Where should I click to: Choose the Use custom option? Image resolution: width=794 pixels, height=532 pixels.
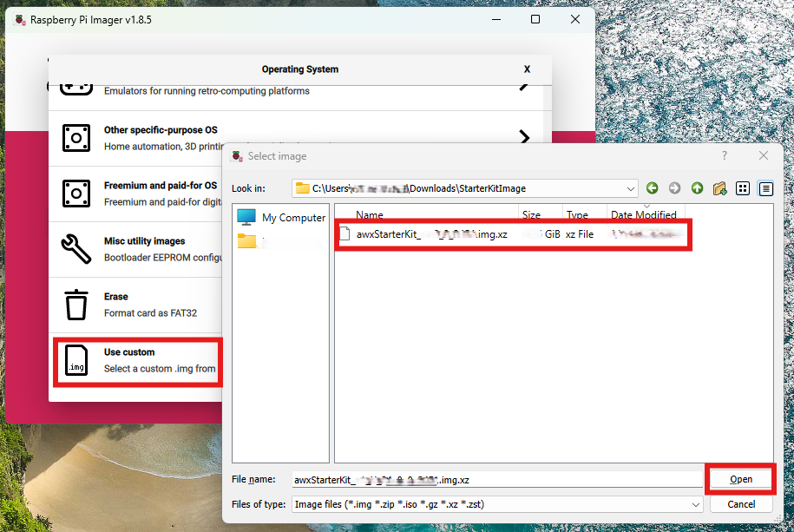[137, 360]
